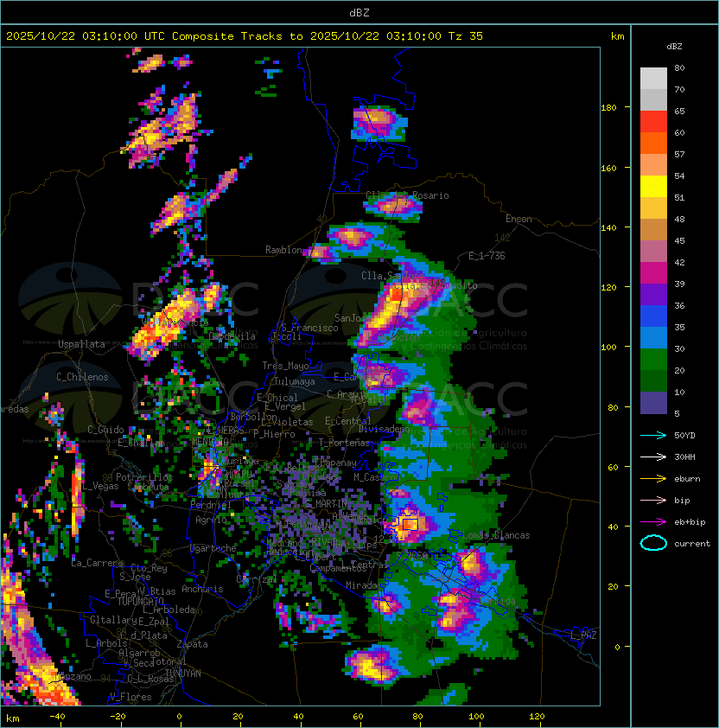Pick the purple 36-39 dBZ legend swatch

pos(653,295)
